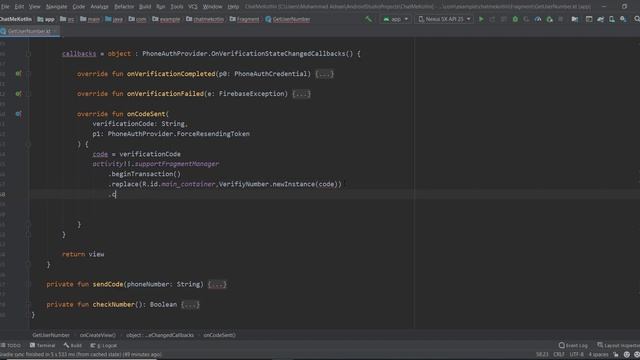Open the Logcat tool window
640x360 pixels.
(104, 345)
